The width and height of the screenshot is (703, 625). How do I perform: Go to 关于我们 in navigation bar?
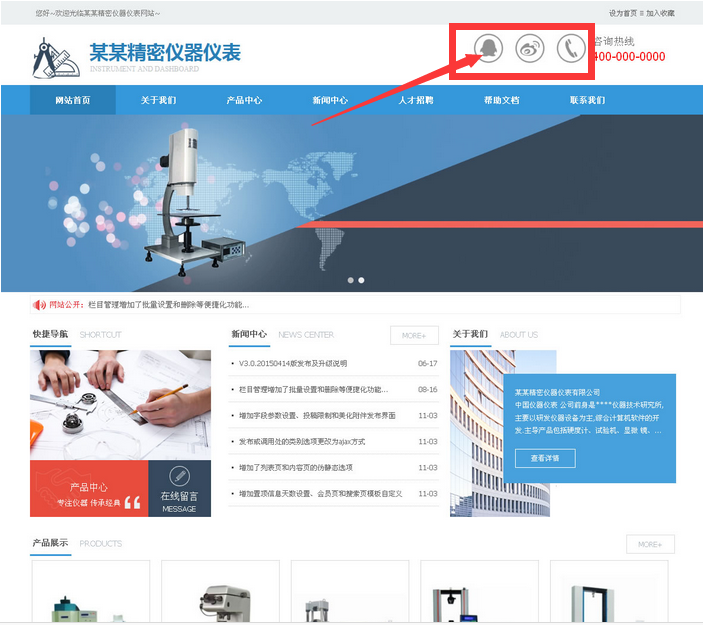[x=158, y=101]
